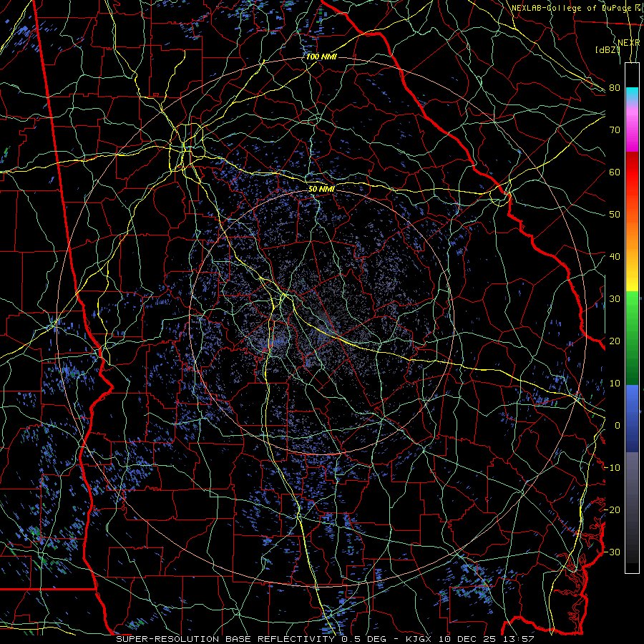Click the -20 value on the dBZ scale
The height and width of the screenshot is (644, 644).
click(x=612, y=509)
